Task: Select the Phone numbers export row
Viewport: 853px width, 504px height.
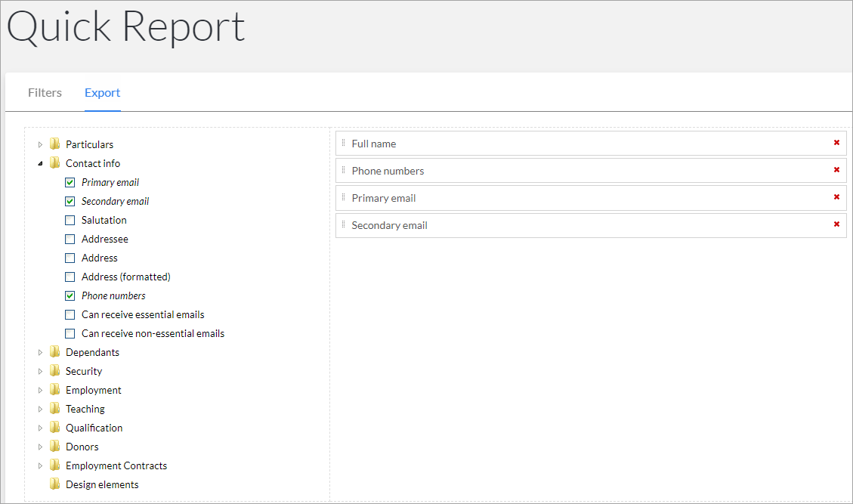Action: point(591,170)
